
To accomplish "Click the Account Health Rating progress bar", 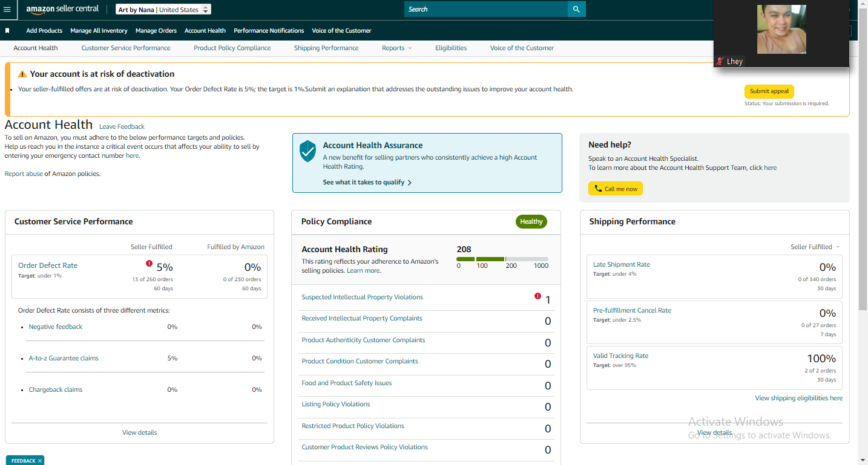I will (502, 259).
